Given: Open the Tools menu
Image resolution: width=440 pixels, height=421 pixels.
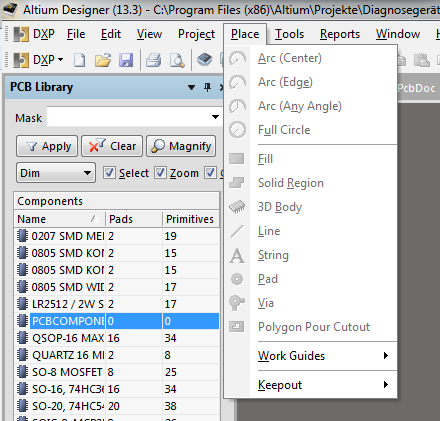Looking at the screenshot, I should [289, 34].
